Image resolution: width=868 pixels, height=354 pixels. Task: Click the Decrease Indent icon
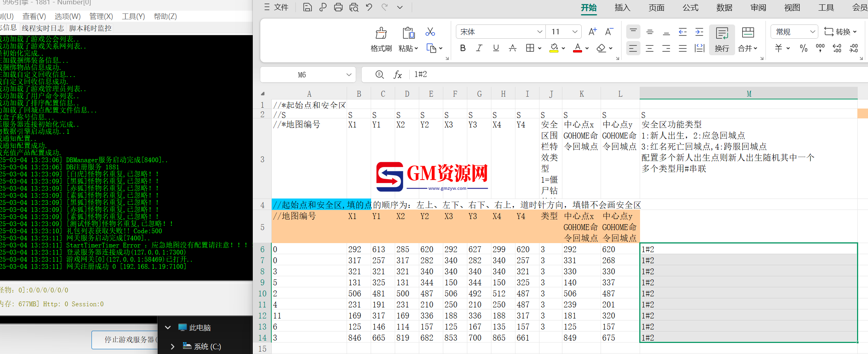point(683,32)
